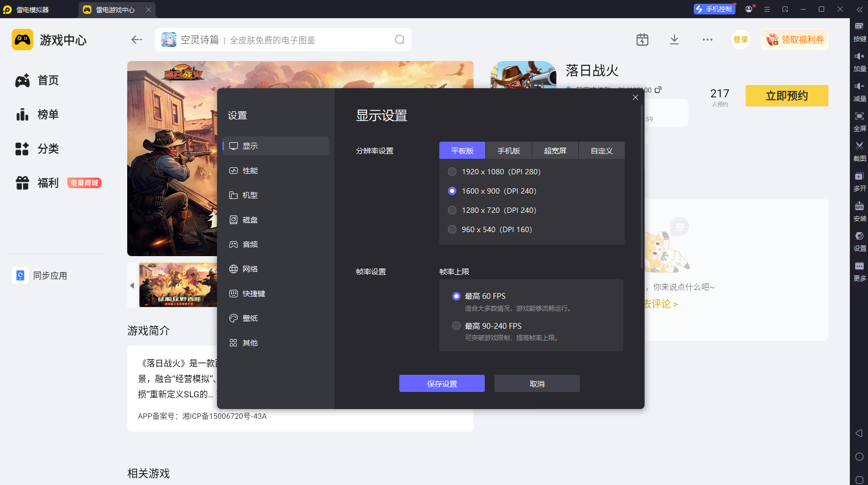Viewport: 868px width, 485px height.
Task: Select 1280 x 720 (DPI 240) resolution
Action: click(492, 210)
